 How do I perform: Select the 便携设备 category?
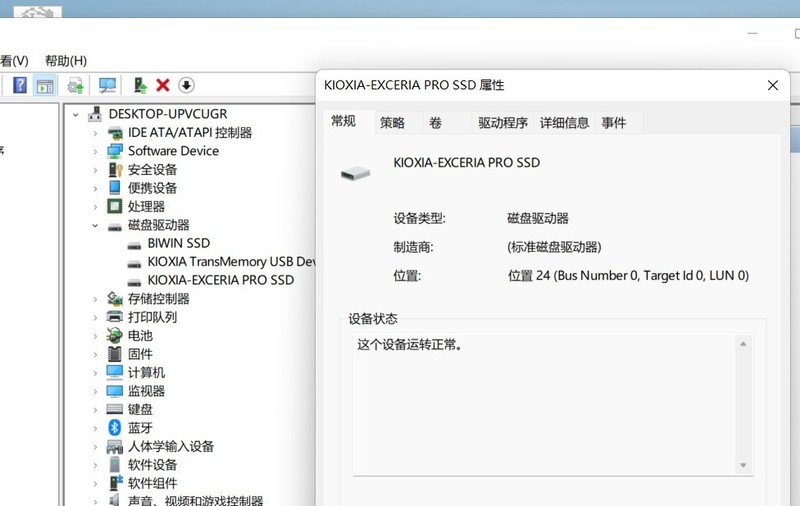pyautogui.click(x=152, y=188)
